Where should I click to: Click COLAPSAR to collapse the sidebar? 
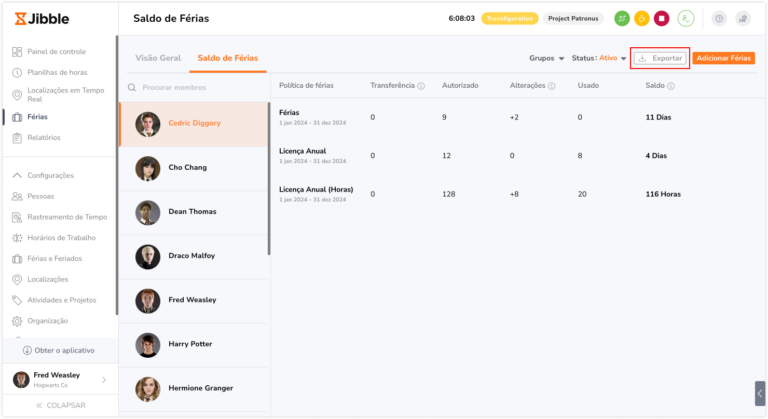click(60, 405)
